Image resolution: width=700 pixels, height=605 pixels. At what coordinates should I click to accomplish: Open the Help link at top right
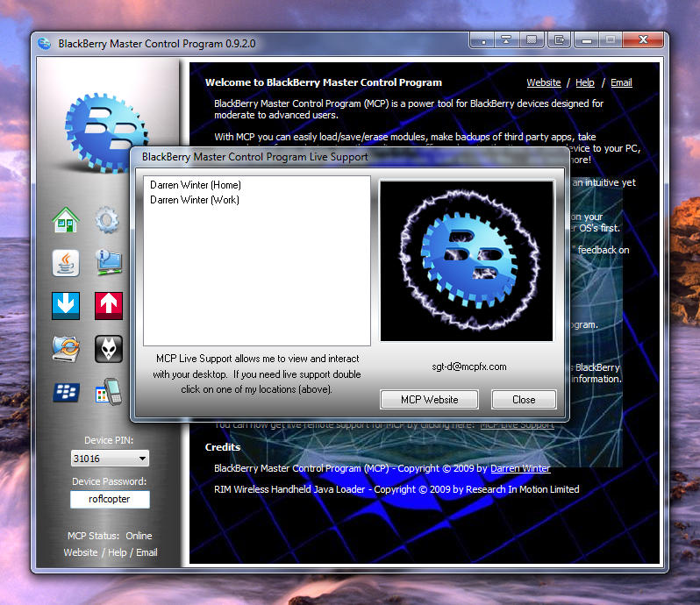(x=585, y=82)
